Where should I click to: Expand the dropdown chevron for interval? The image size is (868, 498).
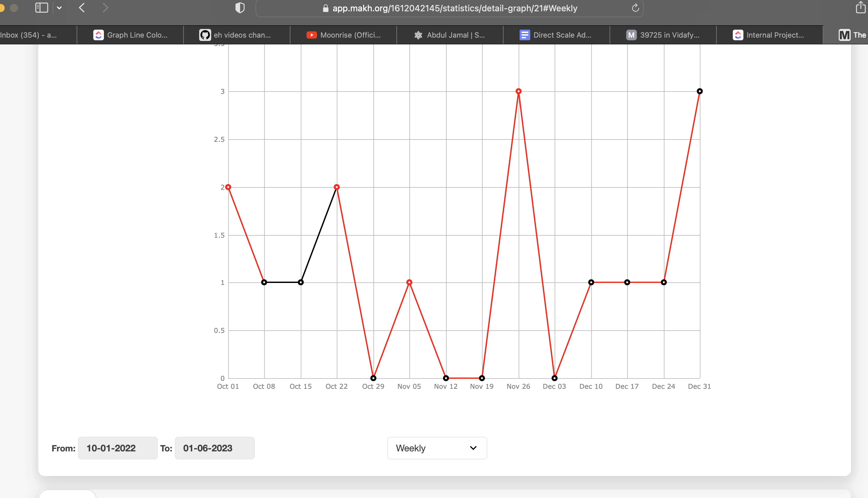[473, 448]
